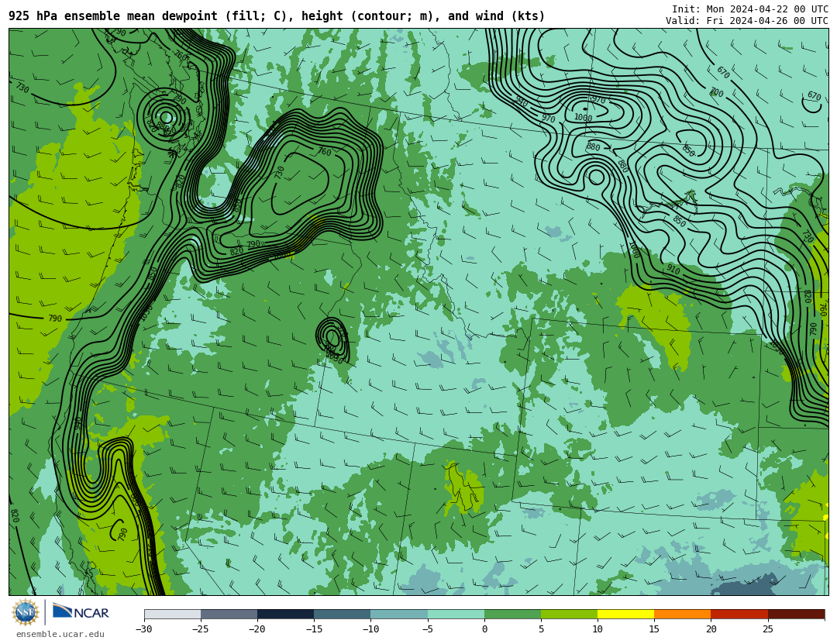Pick the light gray -30 to -25 colorbar segment

[172, 615]
